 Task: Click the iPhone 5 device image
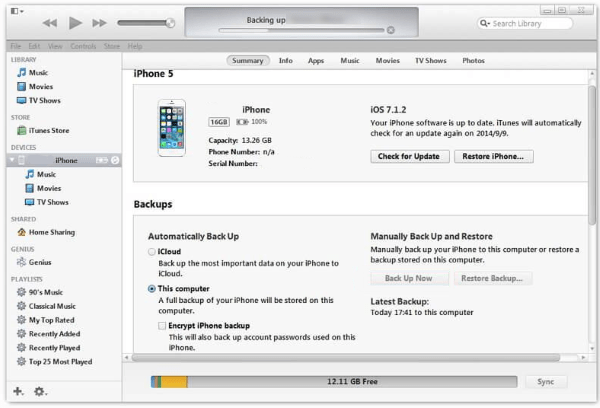point(172,128)
